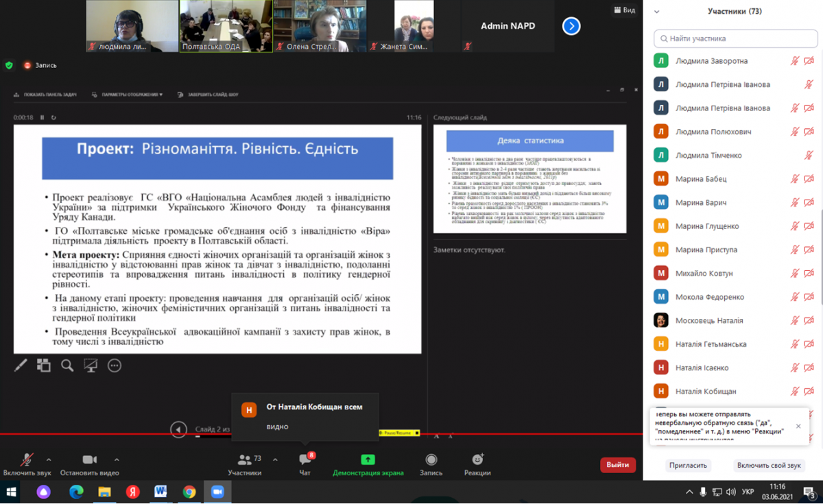This screenshot has height=504, width=823.
Task: Toggle camera with Остановить видео
Action: click(x=89, y=460)
